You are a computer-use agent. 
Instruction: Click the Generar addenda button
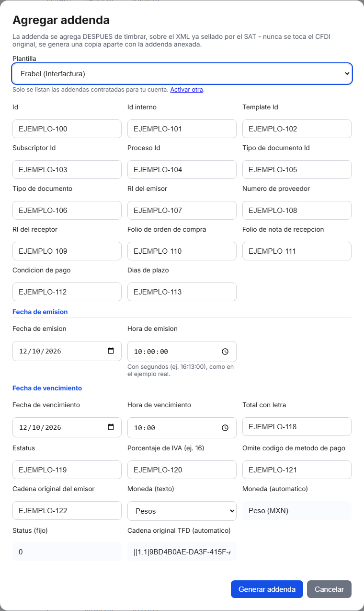click(267, 589)
